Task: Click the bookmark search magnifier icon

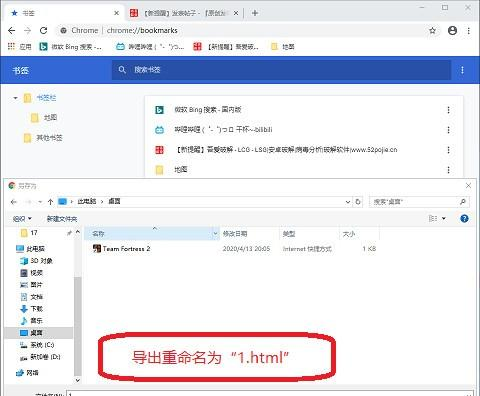Action: [122, 70]
